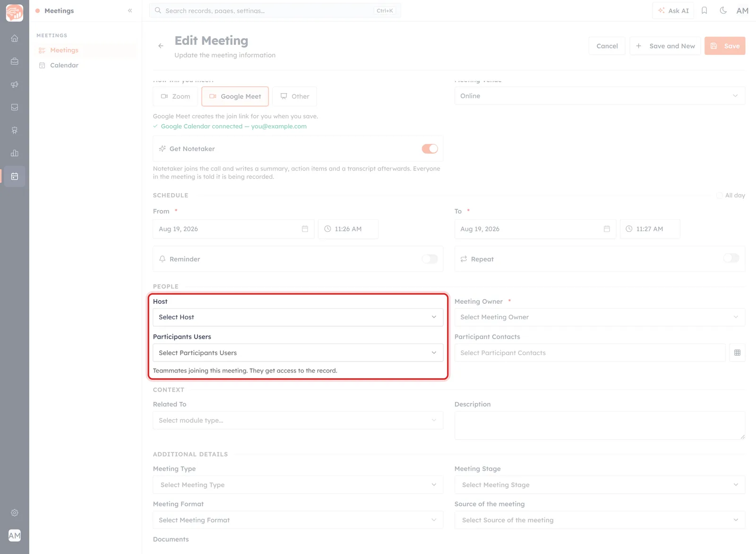The width and height of the screenshot is (756, 554).
Task: Open Select Meeting Format dropdown
Action: click(298, 520)
